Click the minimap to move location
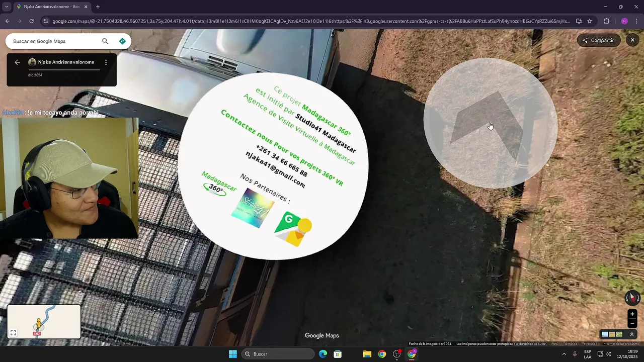644x362 pixels. [44, 322]
